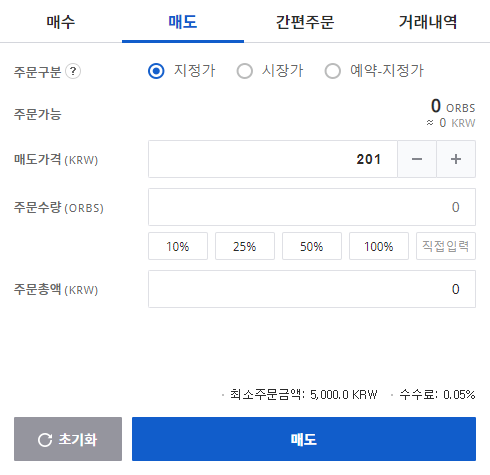490x475 pixels.
Task: Decrease sell price with minus button
Action: click(x=417, y=159)
